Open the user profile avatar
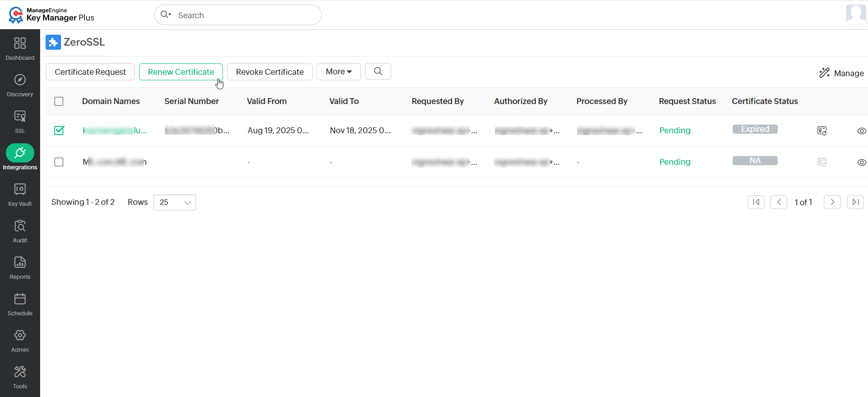 point(856,14)
